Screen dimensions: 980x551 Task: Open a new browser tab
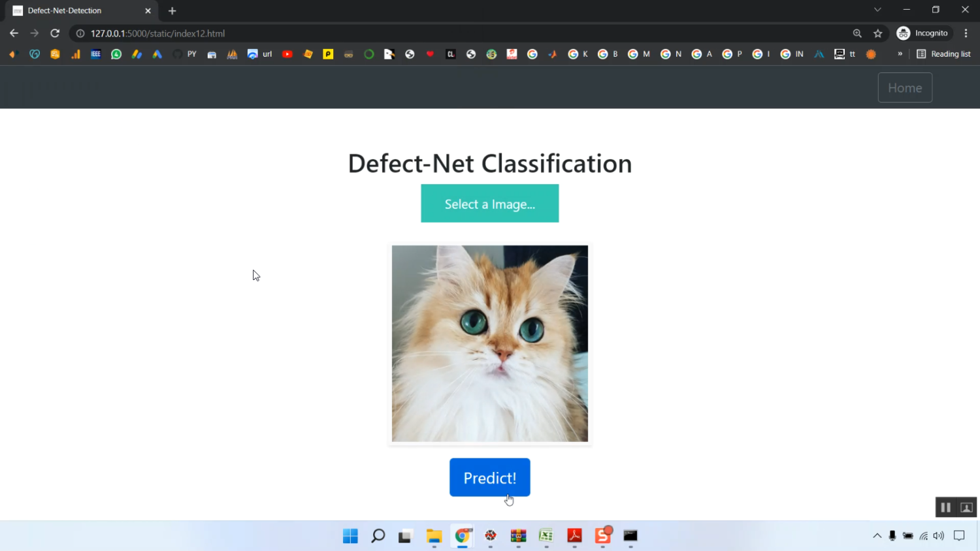click(x=172, y=11)
